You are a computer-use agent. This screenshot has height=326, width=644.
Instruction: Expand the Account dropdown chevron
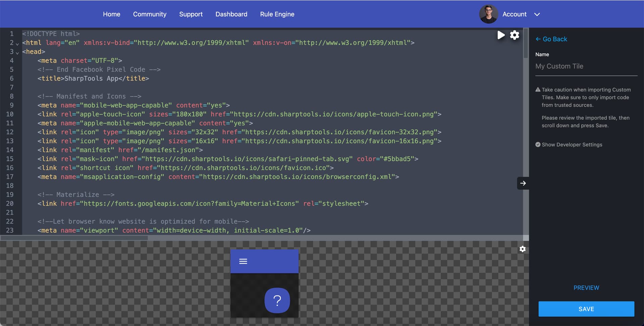pos(537,14)
